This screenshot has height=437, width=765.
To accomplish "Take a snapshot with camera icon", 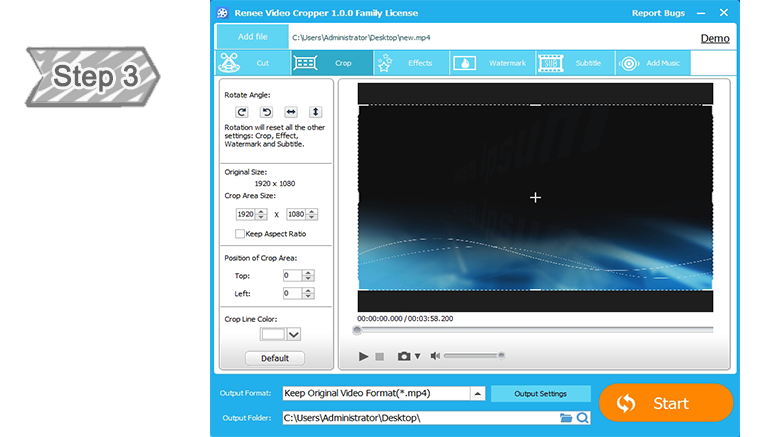I will [404, 356].
